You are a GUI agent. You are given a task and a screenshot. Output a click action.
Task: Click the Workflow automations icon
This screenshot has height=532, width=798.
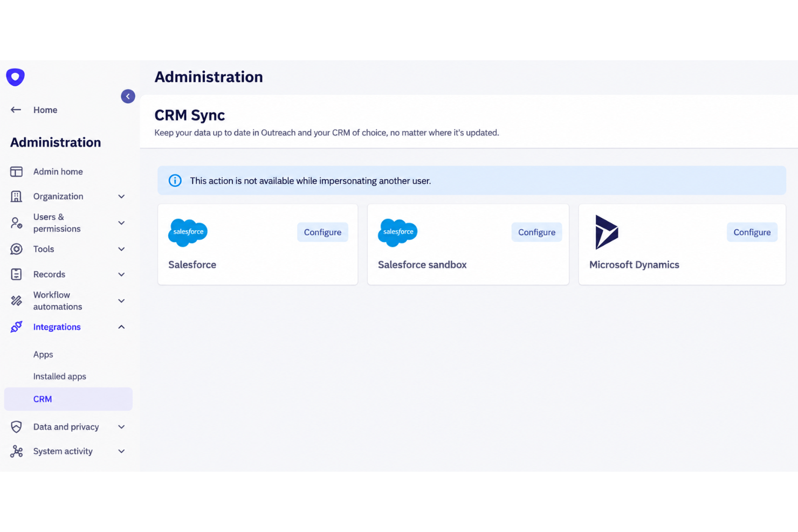click(x=16, y=301)
